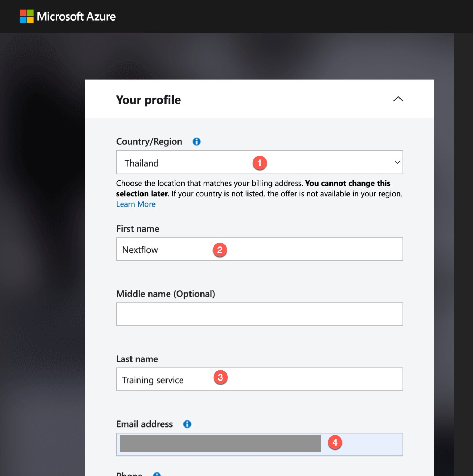Click the Email address info icon

point(187,424)
